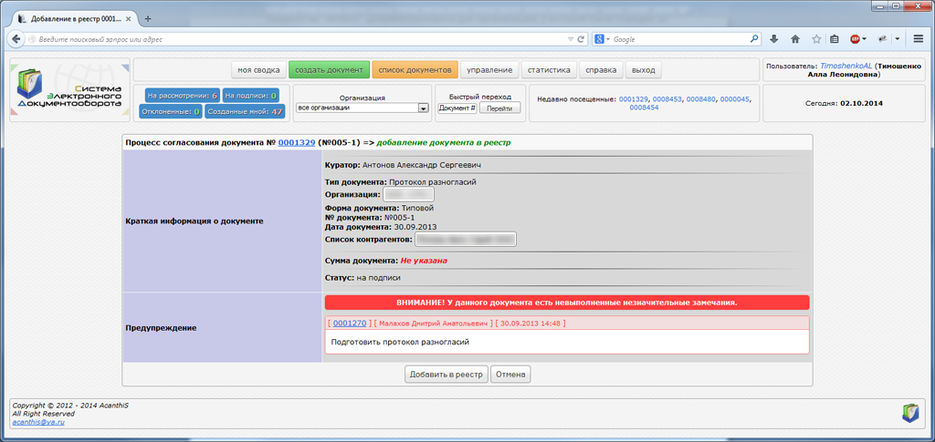The image size is (935, 442).
Task: Focus the 'Документ #' input field
Action: pyautogui.click(x=457, y=108)
